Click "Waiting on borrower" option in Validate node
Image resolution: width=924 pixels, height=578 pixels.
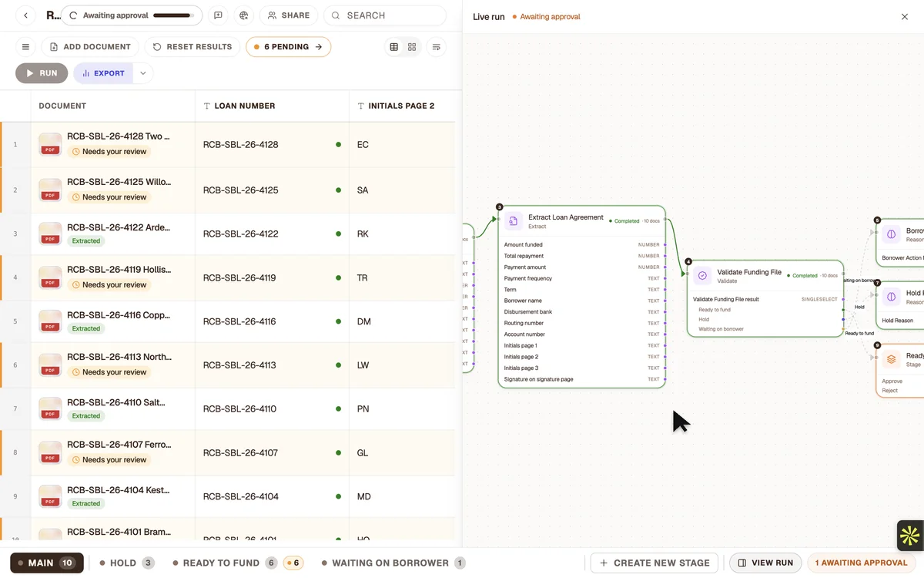(x=721, y=329)
